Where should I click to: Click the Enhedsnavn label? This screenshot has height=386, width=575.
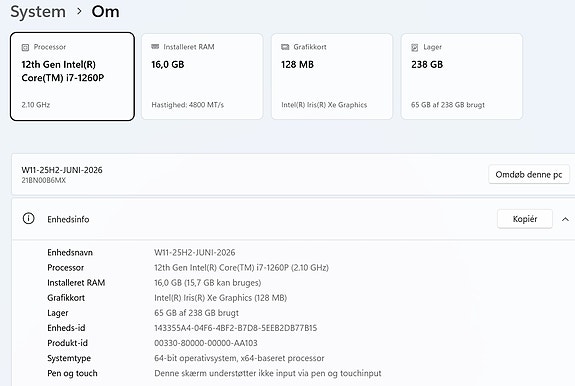coord(70,253)
